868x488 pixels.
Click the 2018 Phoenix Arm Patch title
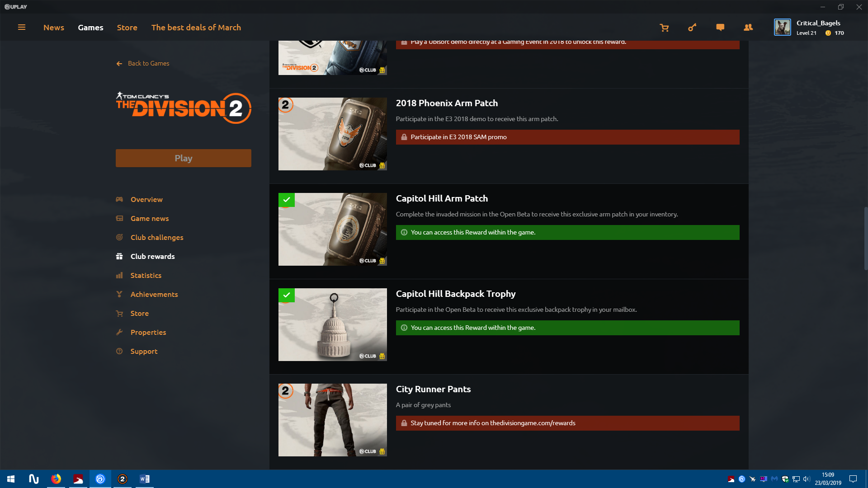[x=447, y=103]
